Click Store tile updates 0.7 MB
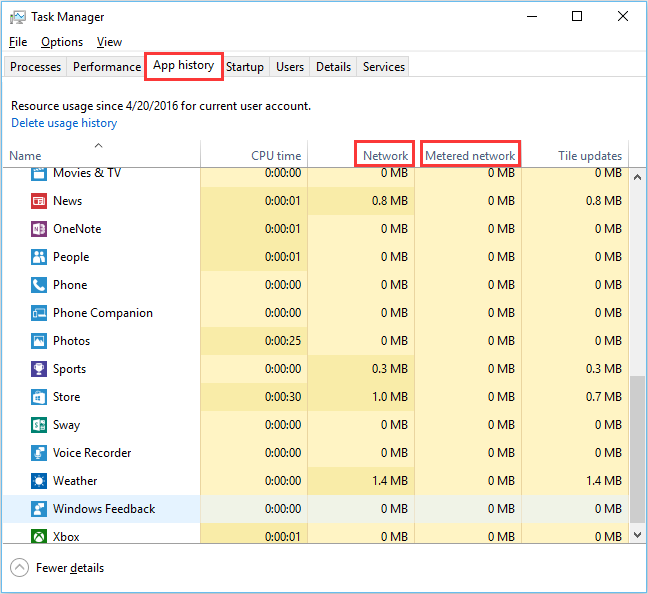This screenshot has height=594, width=648. 604,397
